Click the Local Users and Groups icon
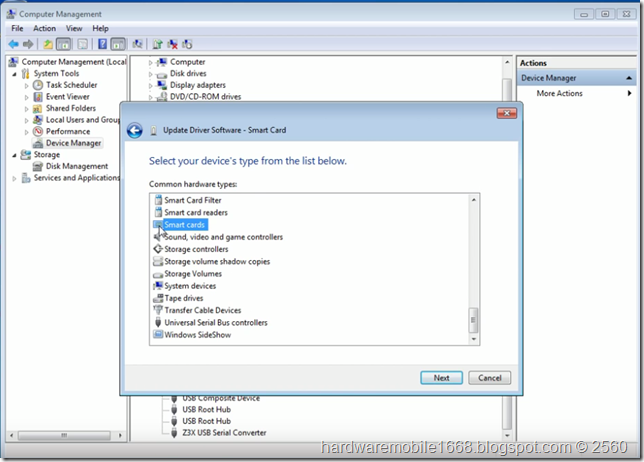 38,120
